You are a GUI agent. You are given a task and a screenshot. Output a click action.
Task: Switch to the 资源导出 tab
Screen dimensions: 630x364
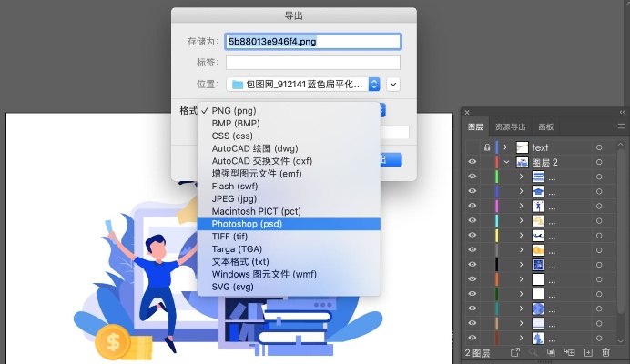point(510,127)
